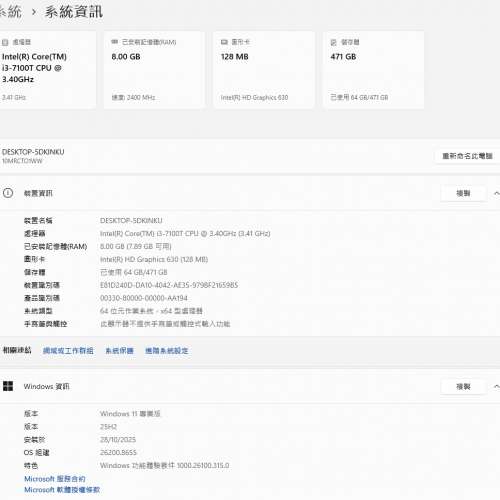The height and width of the screenshot is (500, 500).
Task: Click the 10MRCTO1WW model text
Action: [x=22, y=161]
